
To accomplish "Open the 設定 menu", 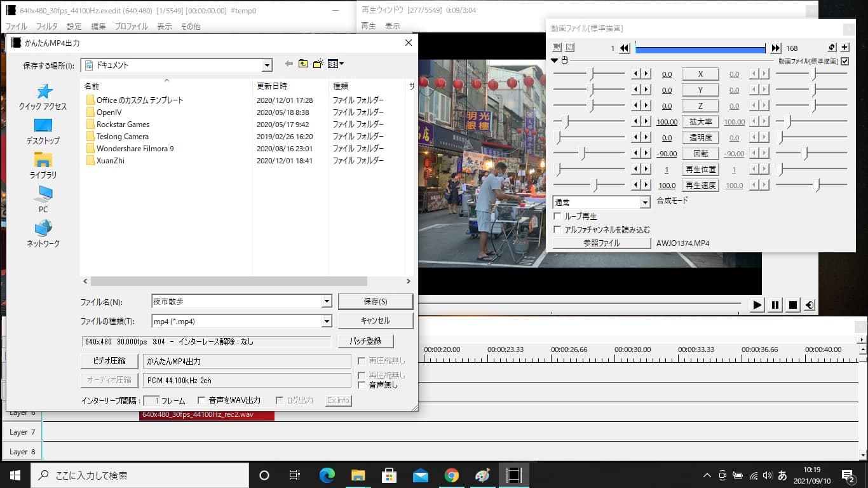I will tap(74, 27).
